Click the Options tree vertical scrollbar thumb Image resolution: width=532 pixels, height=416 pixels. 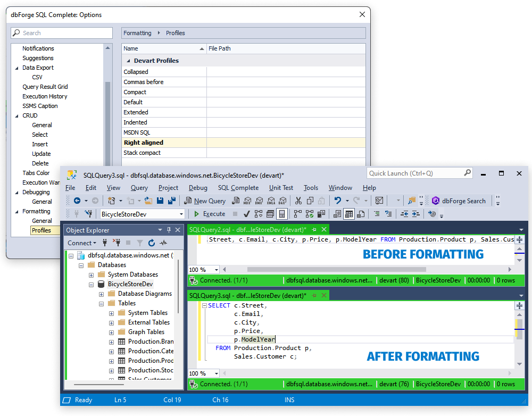tap(107, 124)
